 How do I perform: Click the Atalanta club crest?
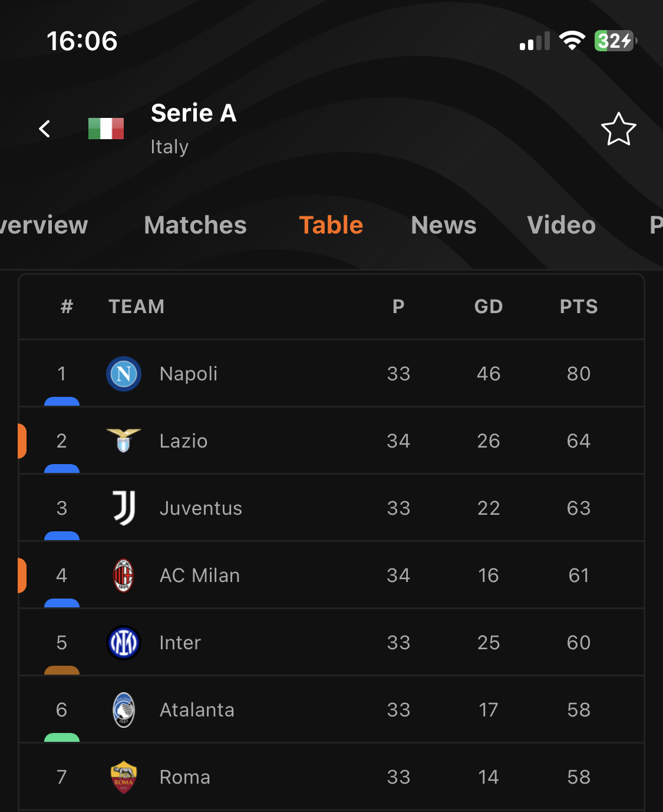124,710
